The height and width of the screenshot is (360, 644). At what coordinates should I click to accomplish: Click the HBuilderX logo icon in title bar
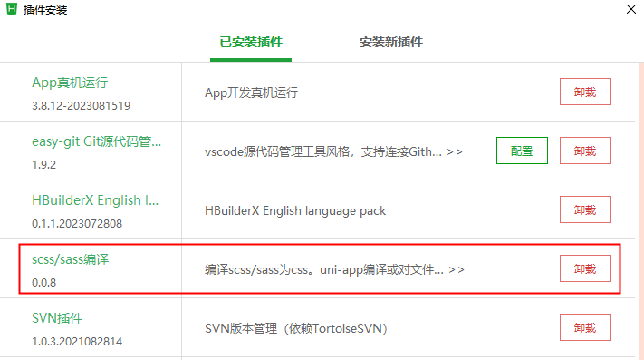[x=12, y=9]
